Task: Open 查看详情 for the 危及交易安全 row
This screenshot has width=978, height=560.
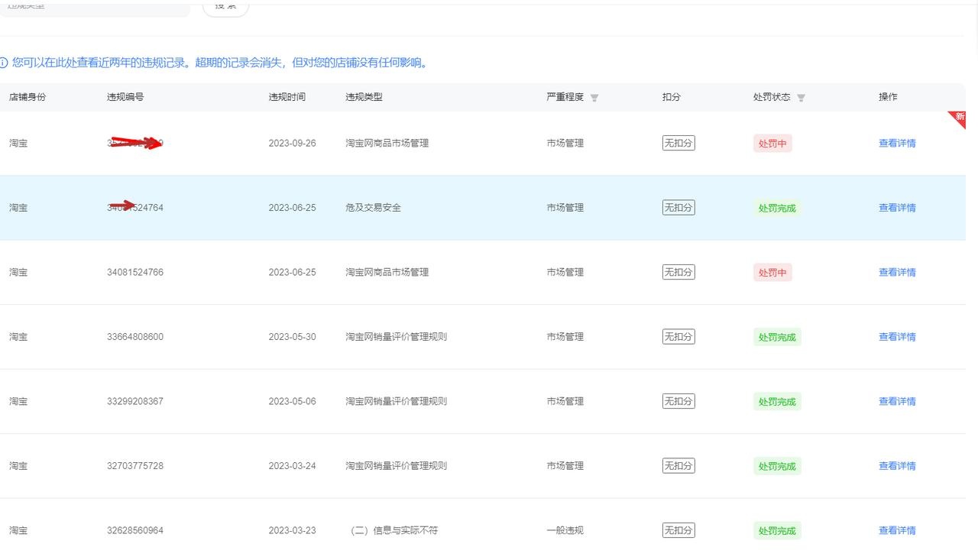Action: coord(897,208)
